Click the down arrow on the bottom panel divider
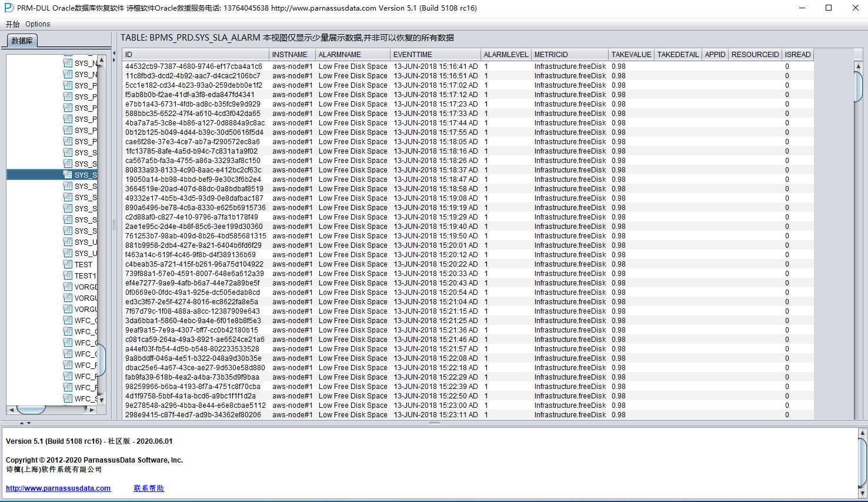This screenshot has height=502, width=868. tap(29, 423)
